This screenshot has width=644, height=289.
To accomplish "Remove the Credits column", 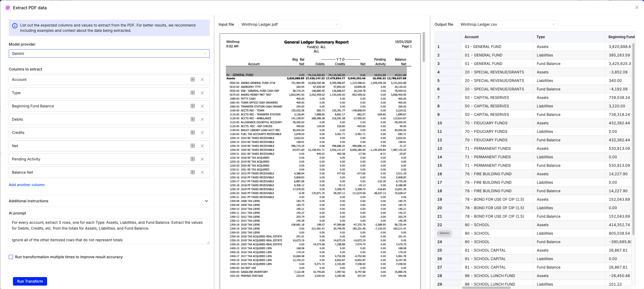I will pyautogui.click(x=202, y=133).
